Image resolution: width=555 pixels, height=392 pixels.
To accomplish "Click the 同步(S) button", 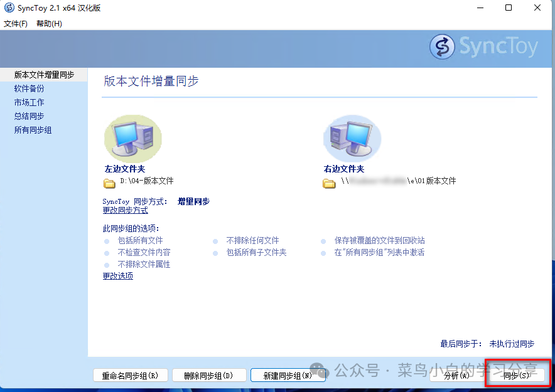I will 517,376.
